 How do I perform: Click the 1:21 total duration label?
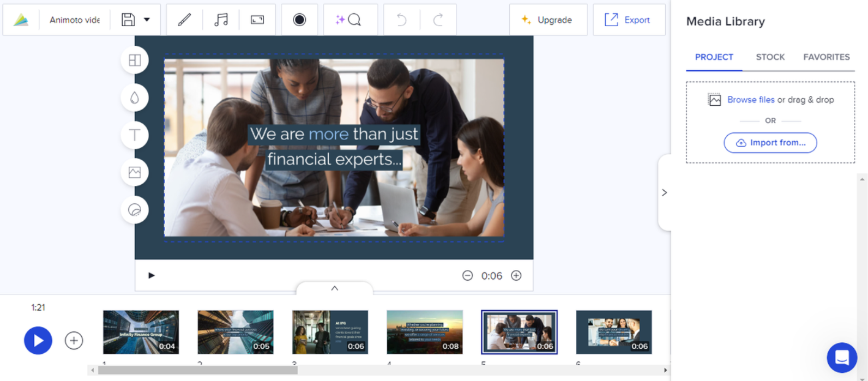(x=38, y=307)
